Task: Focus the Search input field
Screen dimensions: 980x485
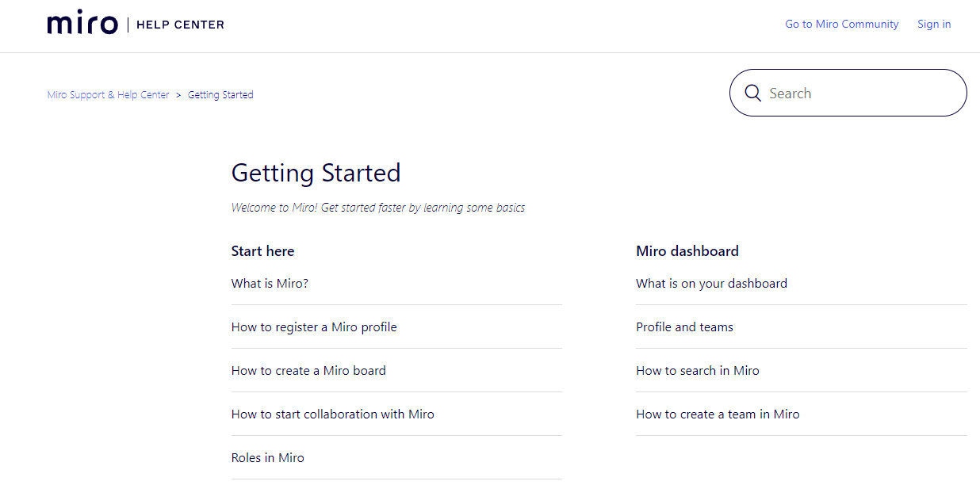Action: (848, 93)
